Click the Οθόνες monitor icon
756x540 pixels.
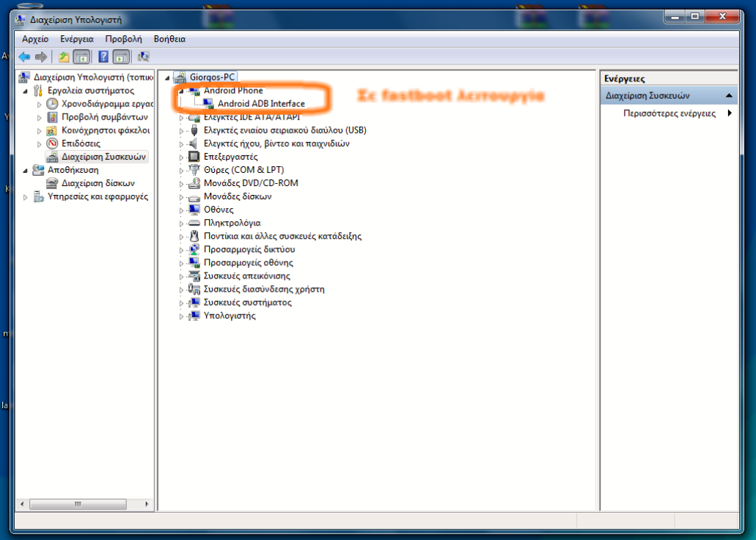(194, 210)
